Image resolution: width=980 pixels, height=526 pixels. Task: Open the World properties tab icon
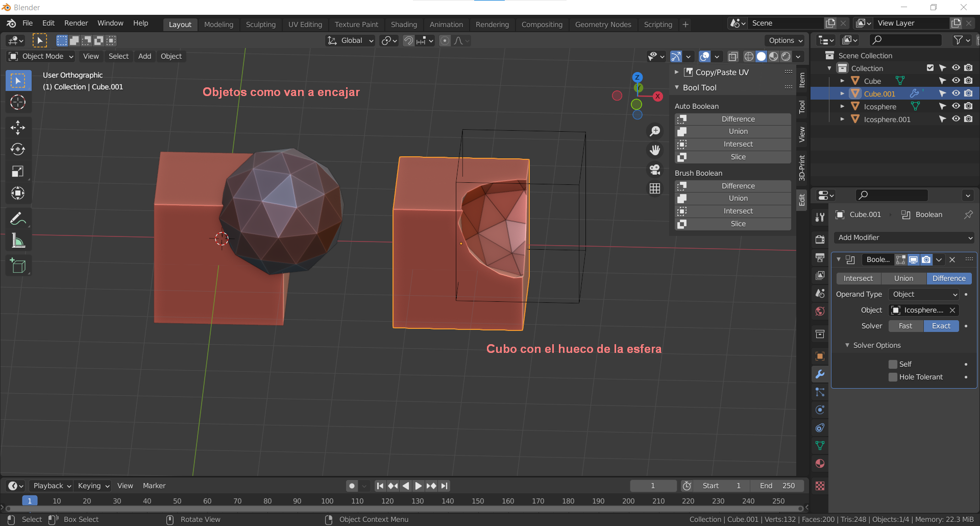(x=820, y=311)
